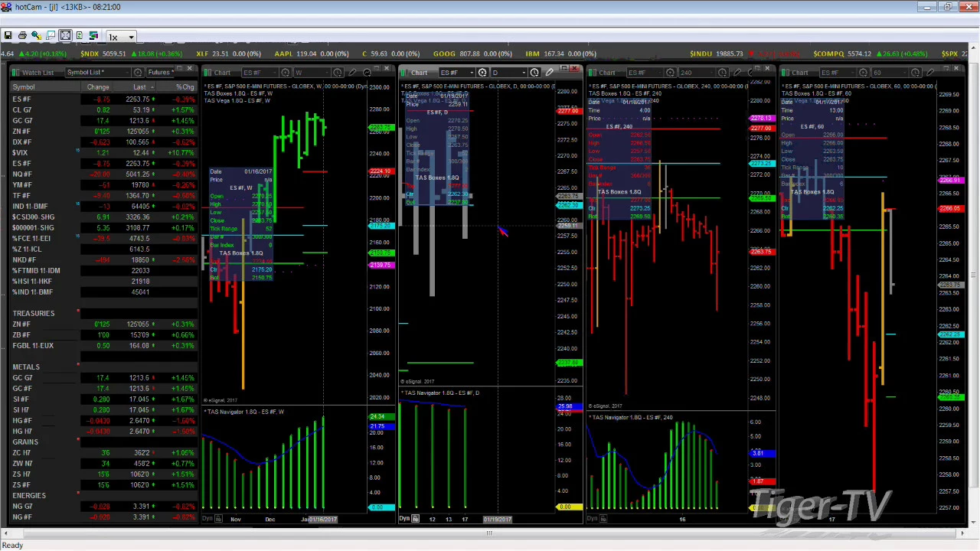Click the interval clock icon on daily chart
The width and height of the screenshot is (980, 551).
click(534, 73)
